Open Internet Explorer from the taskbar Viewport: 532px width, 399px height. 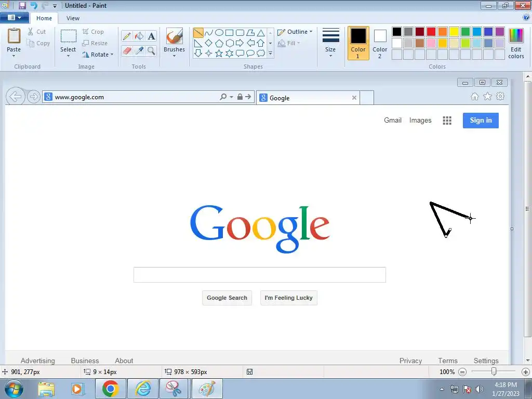[143, 389]
